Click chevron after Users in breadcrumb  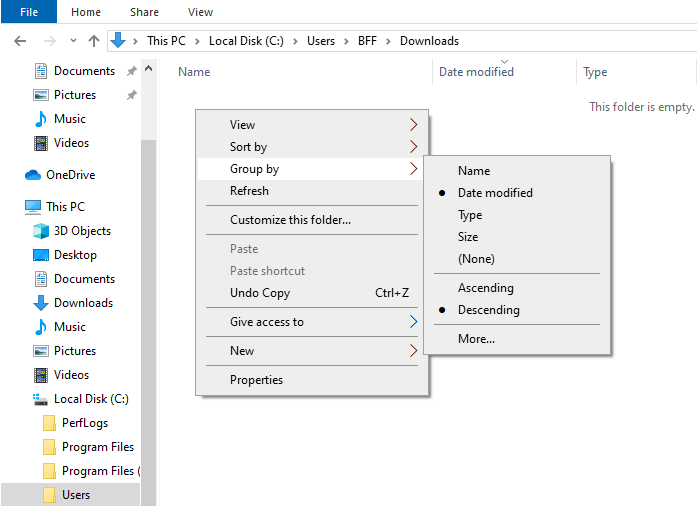pyautogui.click(x=346, y=41)
